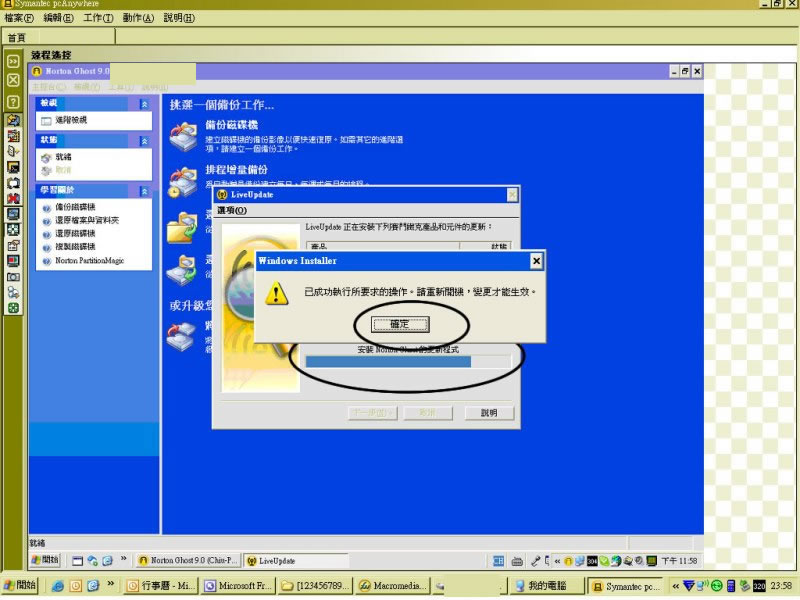
Task: Click the keyboard icon in the remote tray
Action: pyautogui.click(x=517, y=561)
